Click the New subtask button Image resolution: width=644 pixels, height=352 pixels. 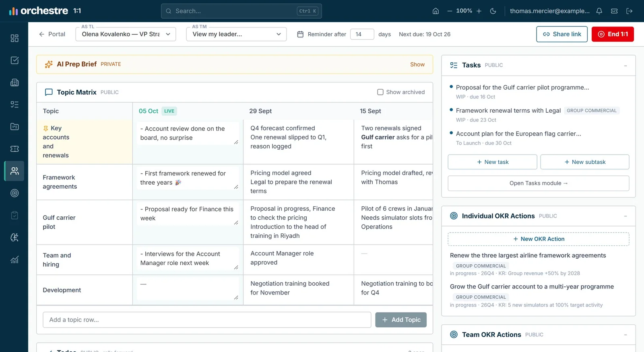(585, 162)
